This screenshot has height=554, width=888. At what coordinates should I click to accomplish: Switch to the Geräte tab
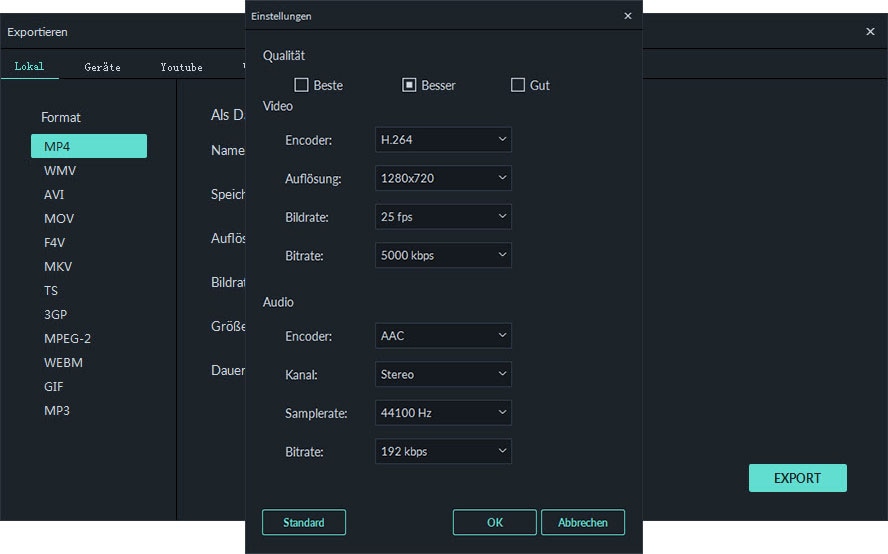103,67
